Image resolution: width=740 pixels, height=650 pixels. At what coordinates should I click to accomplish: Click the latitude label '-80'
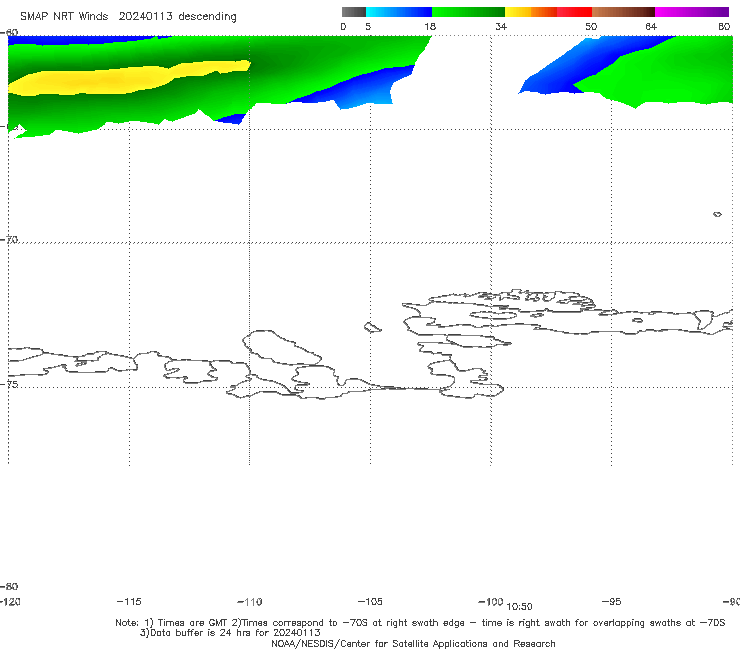click(9, 586)
